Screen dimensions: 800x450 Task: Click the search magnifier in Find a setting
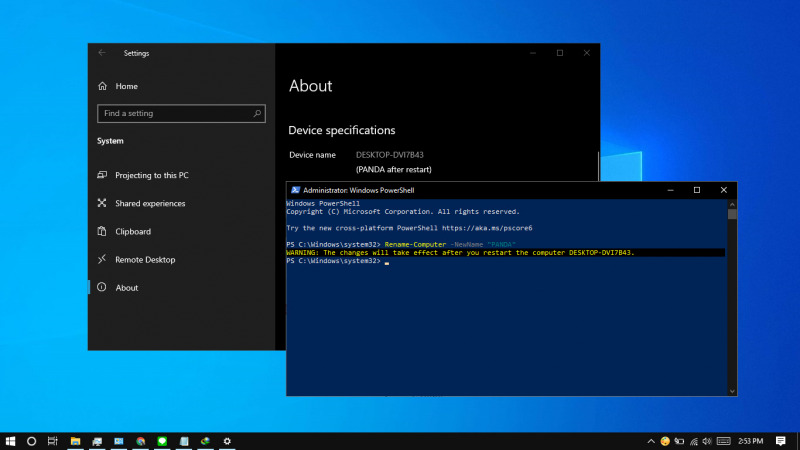(257, 113)
